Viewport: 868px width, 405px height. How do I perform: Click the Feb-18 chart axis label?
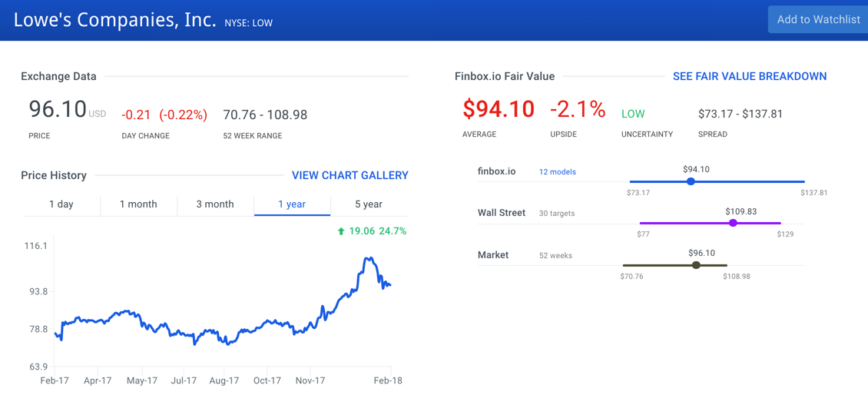pyautogui.click(x=387, y=380)
